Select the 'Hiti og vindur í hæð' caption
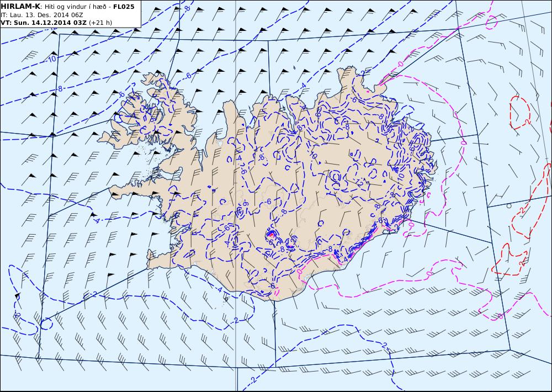This screenshot has height=392, width=552. (x=76, y=7)
